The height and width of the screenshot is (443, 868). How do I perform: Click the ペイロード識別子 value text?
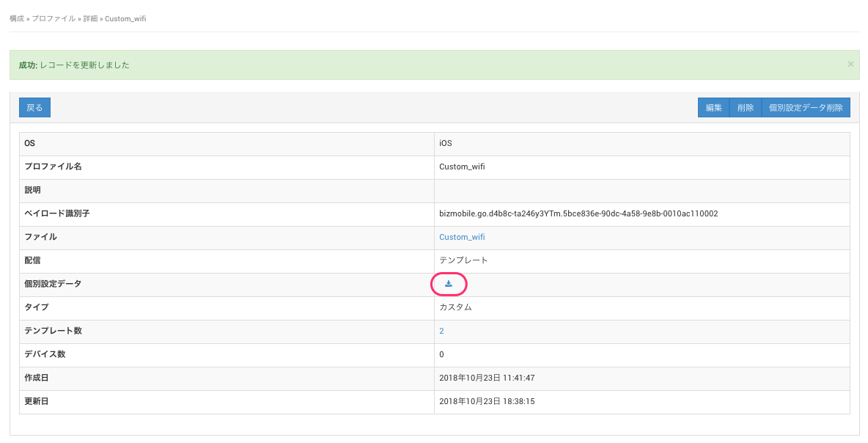(x=578, y=213)
